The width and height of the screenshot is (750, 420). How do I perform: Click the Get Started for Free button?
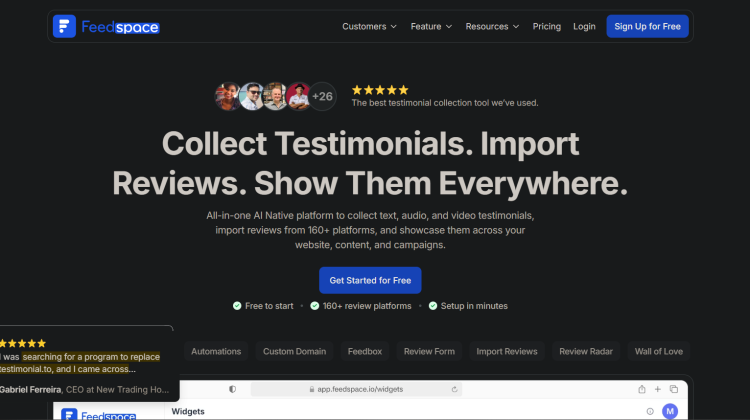[x=370, y=280]
